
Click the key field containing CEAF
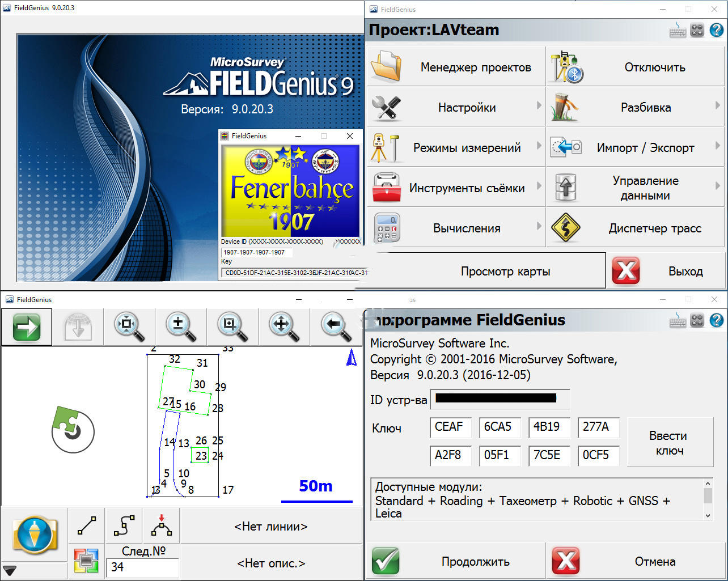[x=451, y=427]
